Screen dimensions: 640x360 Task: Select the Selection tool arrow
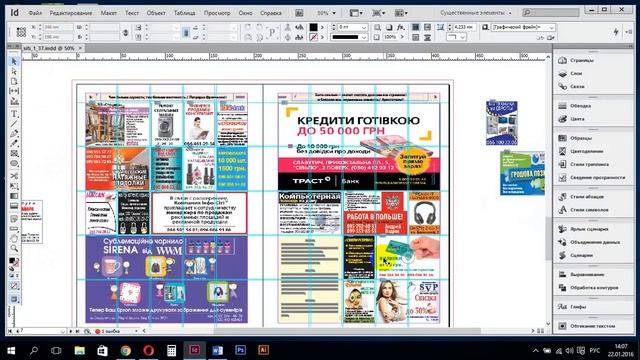14,61
